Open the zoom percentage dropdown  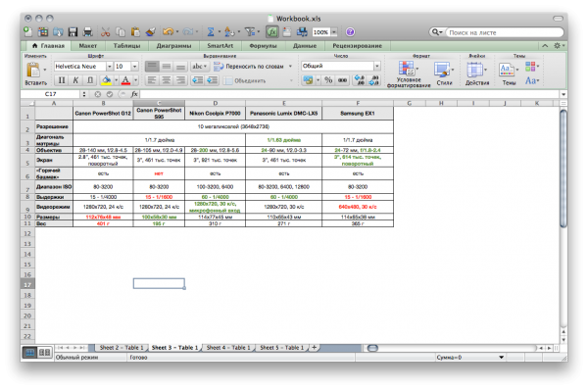coord(334,32)
